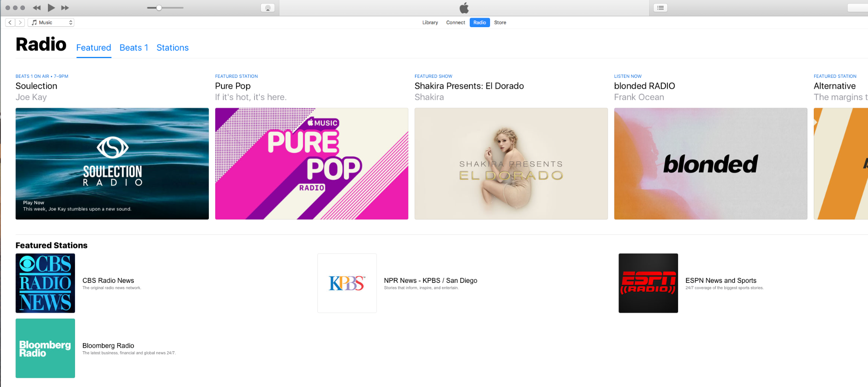Click the blonded RADIO title
This screenshot has height=387, width=868.
coord(645,86)
